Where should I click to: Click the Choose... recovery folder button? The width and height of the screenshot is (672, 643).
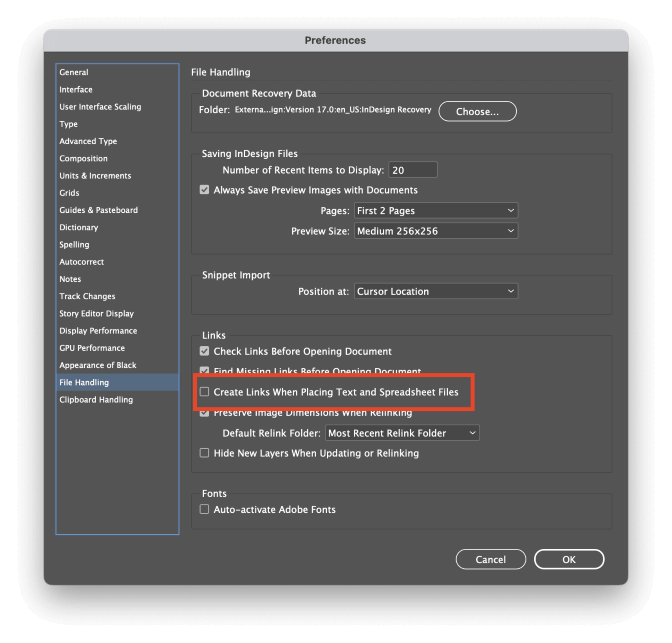[477, 111]
